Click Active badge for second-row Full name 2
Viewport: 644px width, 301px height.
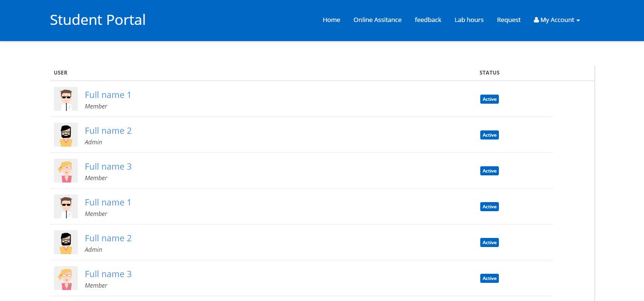pos(489,135)
